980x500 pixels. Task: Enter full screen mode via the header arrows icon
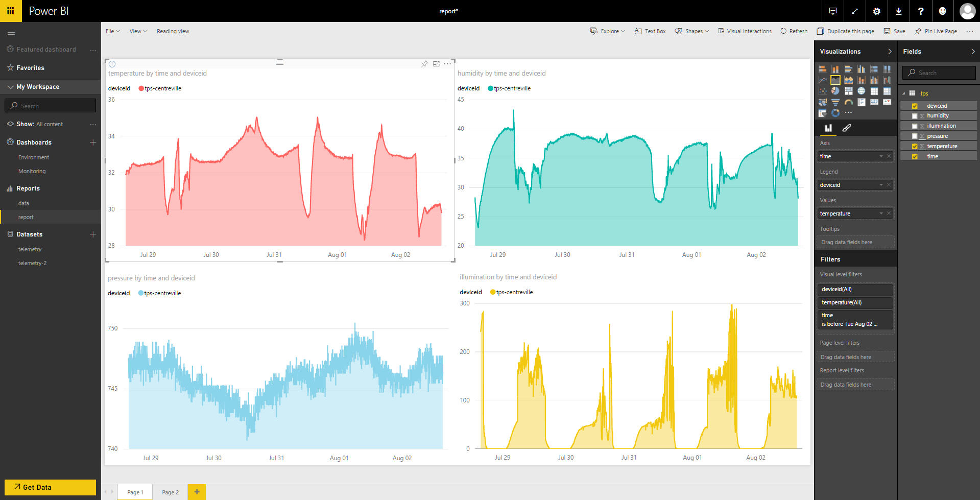(855, 11)
